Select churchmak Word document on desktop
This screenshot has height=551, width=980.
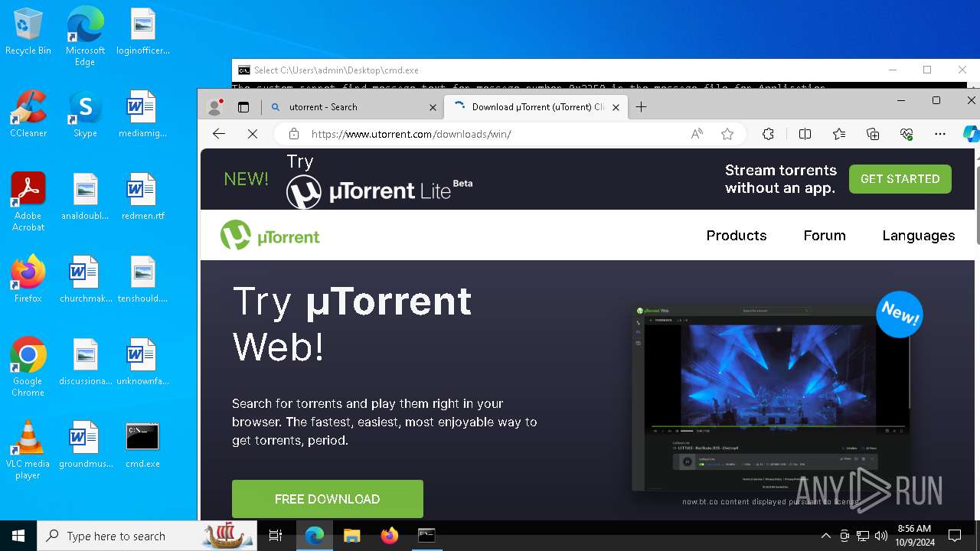(85, 280)
